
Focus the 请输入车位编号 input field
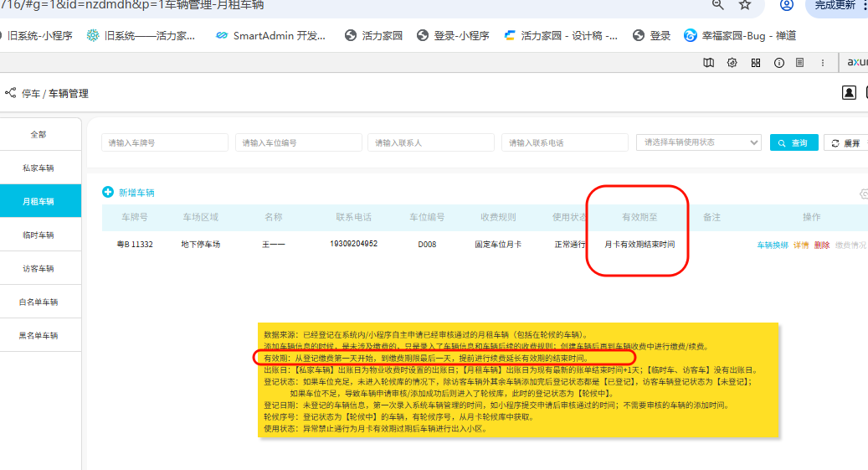tap(298, 142)
